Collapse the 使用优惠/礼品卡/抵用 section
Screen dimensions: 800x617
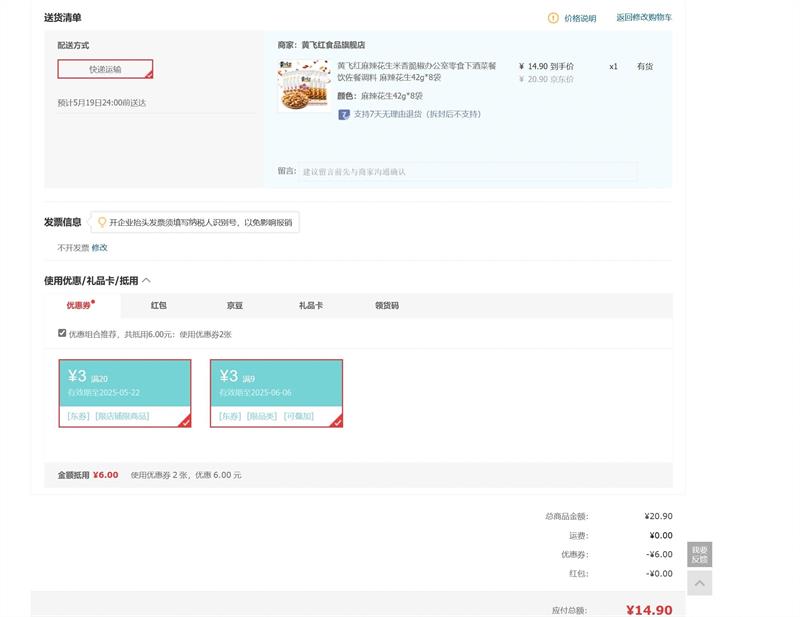pos(147,281)
